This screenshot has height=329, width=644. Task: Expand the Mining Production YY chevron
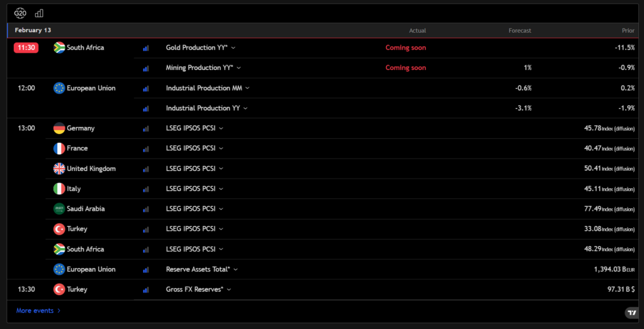coord(238,68)
